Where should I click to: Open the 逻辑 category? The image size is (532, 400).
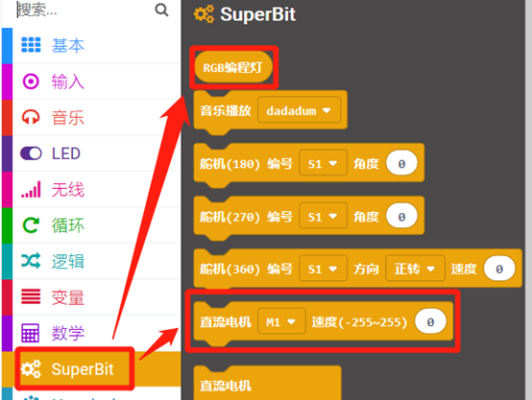(91, 261)
